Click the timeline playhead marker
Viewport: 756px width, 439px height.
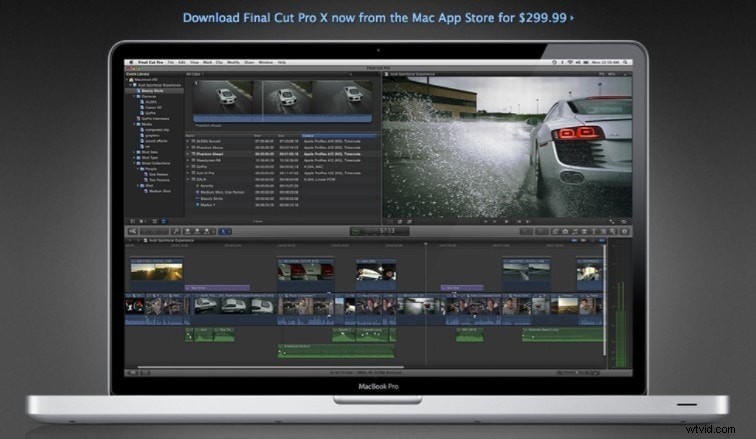click(426, 245)
